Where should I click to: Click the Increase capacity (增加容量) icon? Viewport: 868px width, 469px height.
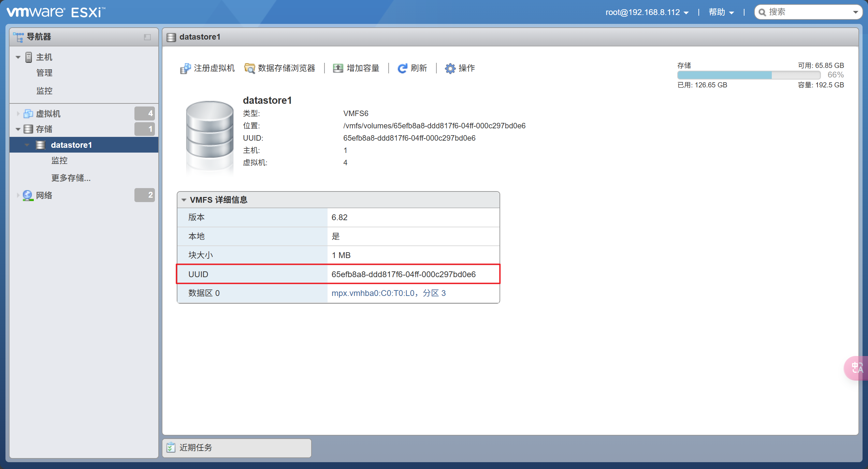338,68
